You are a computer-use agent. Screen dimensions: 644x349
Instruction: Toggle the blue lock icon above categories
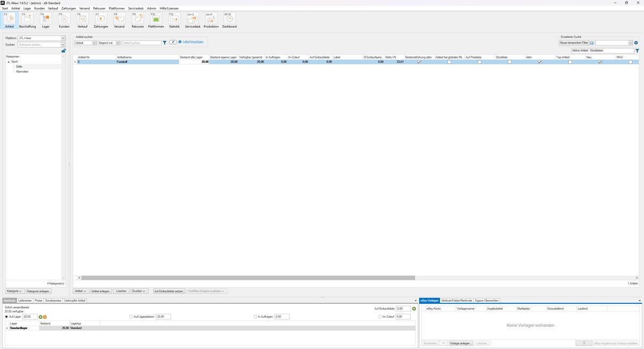tap(63, 50)
